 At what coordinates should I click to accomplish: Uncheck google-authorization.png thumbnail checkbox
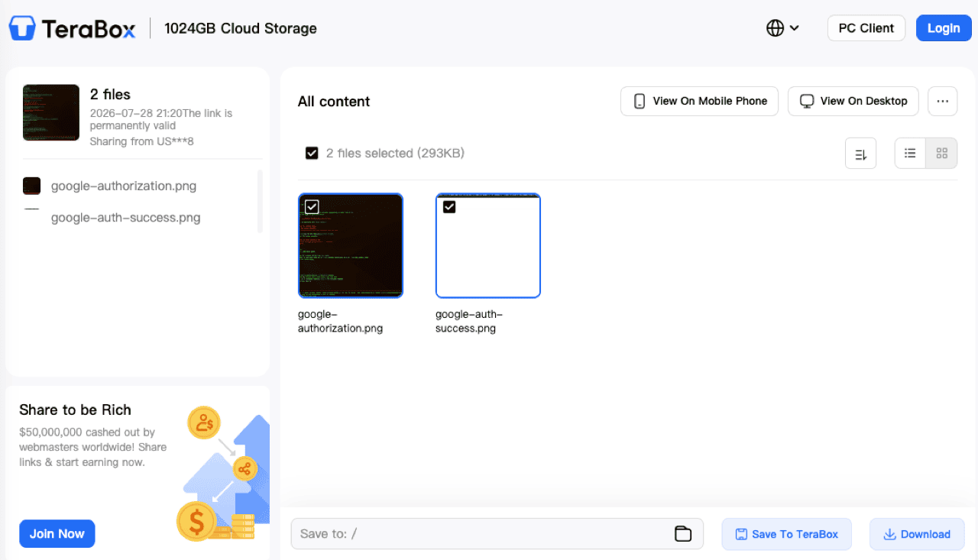click(x=312, y=207)
